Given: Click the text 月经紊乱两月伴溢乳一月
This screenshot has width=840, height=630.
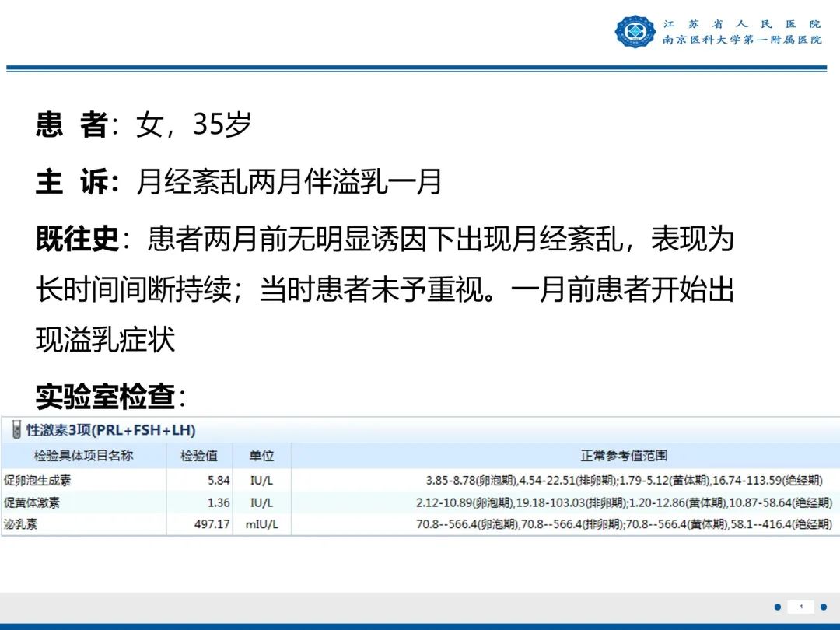Looking at the screenshot, I should tap(289, 181).
